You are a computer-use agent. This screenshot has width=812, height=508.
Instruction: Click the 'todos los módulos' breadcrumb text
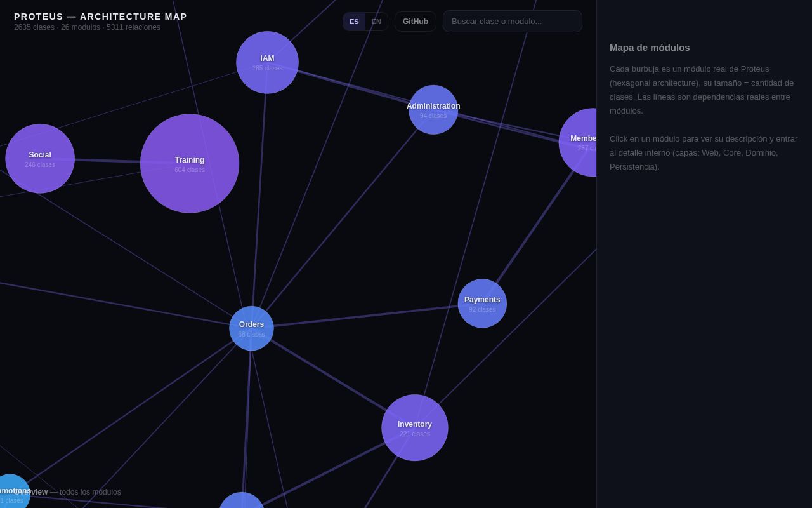[x=90, y=492]
